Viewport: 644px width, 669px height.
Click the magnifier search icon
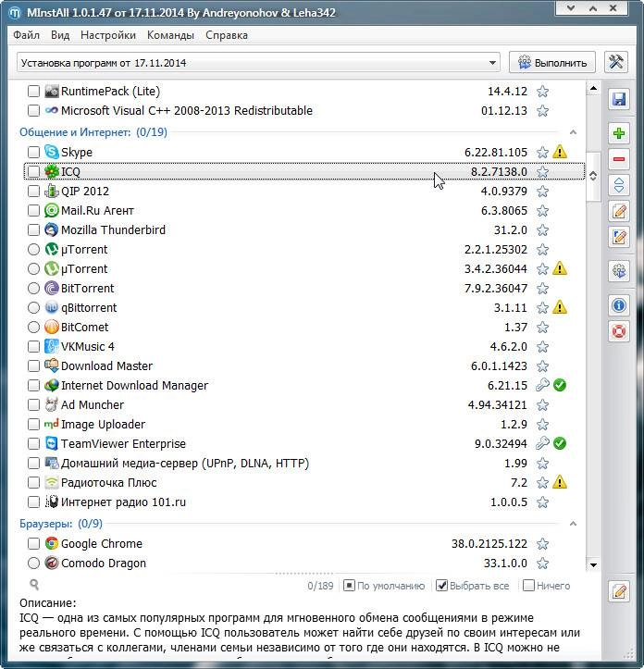coord(34,584)
